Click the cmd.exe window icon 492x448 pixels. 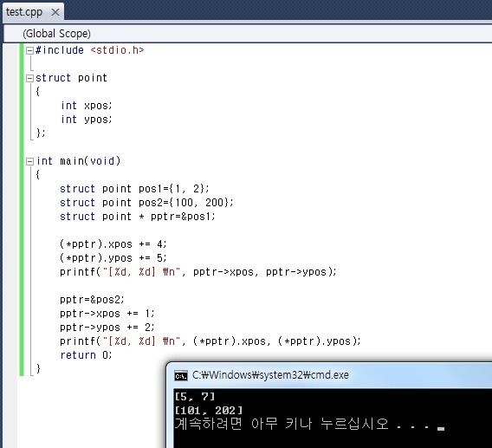point(181,375)
